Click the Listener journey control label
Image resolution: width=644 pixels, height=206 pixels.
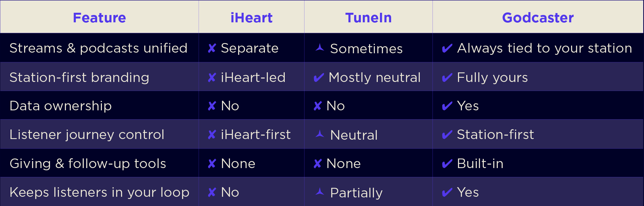coord(87,135)
